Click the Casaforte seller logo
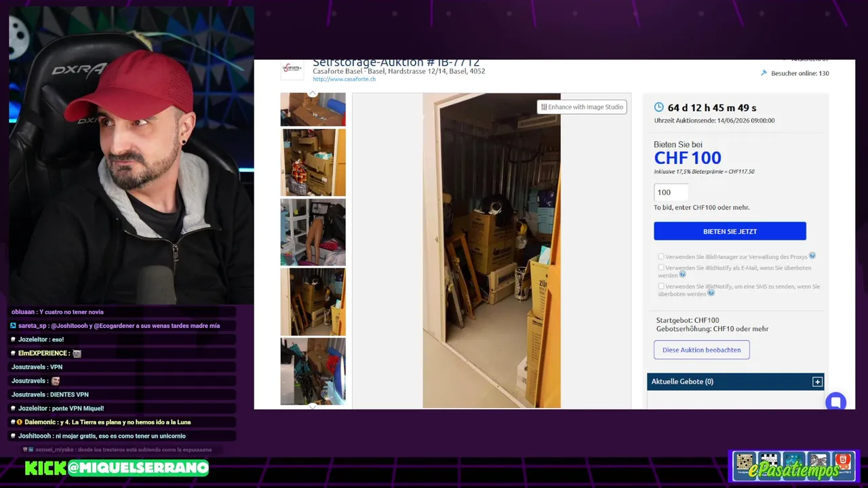This screenshot has width=868, height=488. pos(292,69)
